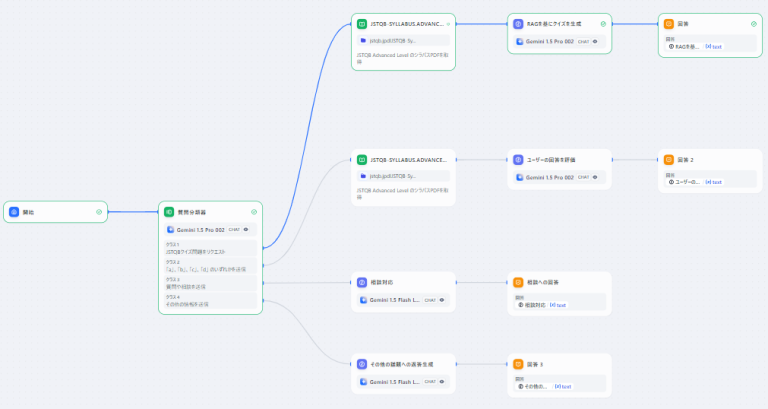Toggle eye icon in RAGを基にクイズを生成 node
Image resolution: width=768 pixels, height=409 pixels.
[x=595, y=41]
